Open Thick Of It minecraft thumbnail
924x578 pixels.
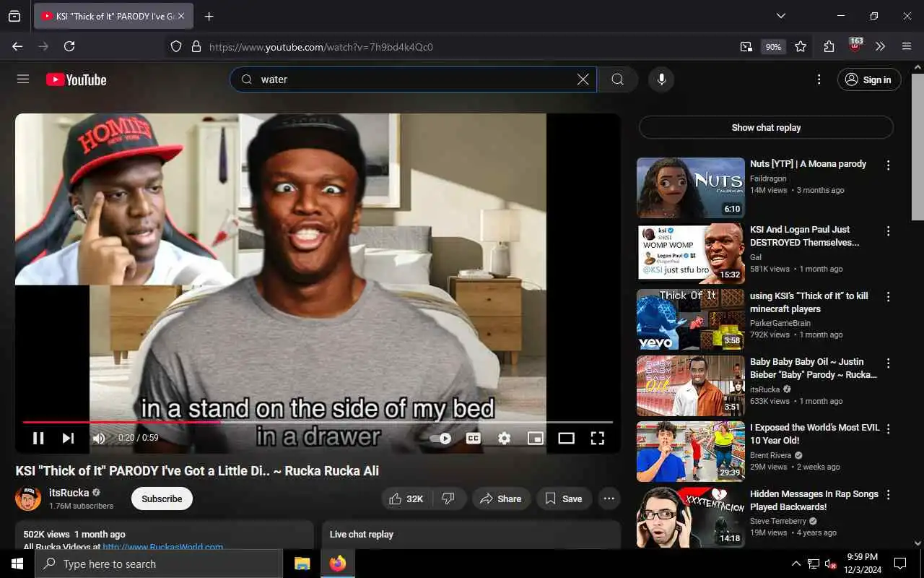pos(691,320)
